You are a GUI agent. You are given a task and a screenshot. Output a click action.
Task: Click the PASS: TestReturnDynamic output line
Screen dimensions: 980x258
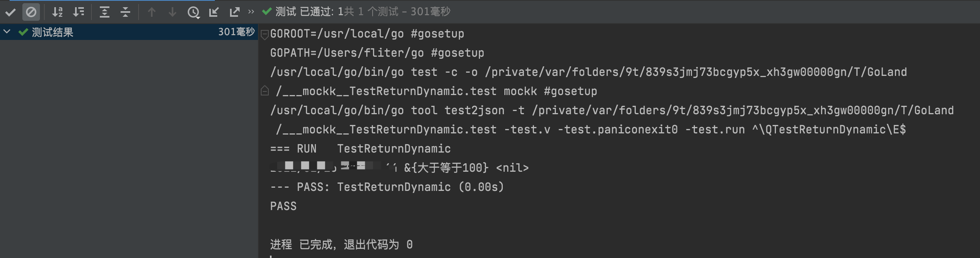tap(387, 187)
